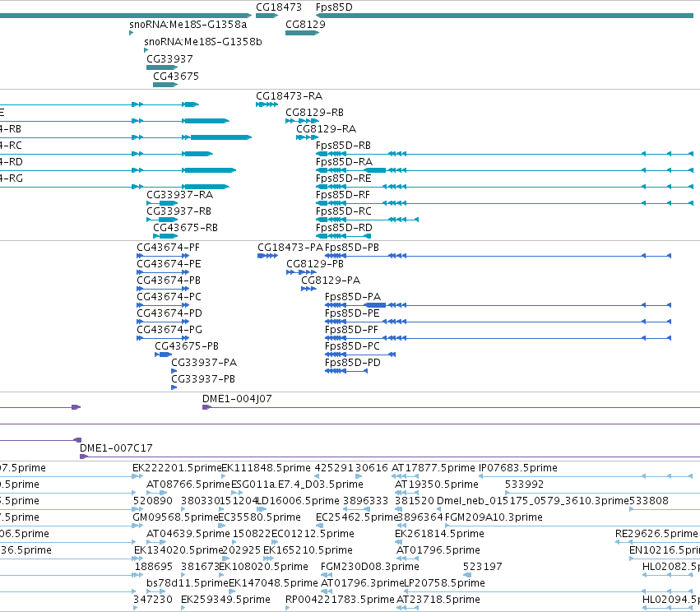This screenshot has height=612, width=700.
Task: Open the FGM209A10.3prime EST label
Action: pos(494,517)
